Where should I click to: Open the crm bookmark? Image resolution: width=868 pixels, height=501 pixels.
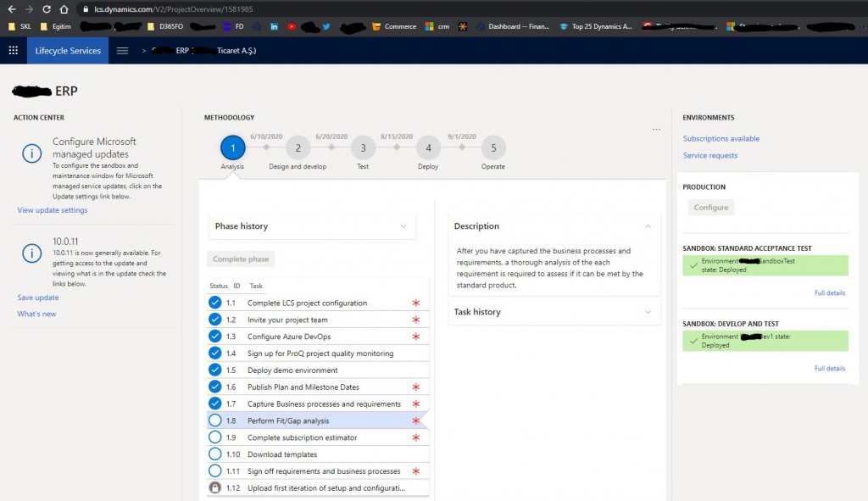437,26
